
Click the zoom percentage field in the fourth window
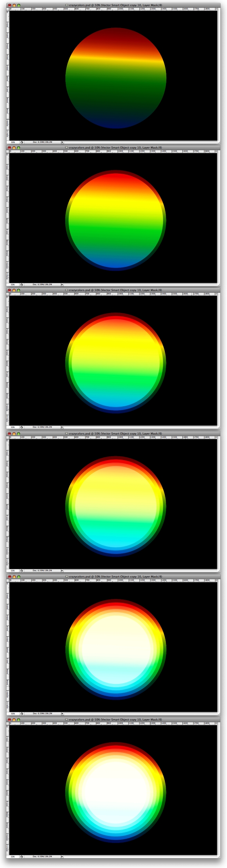[13, 571]
